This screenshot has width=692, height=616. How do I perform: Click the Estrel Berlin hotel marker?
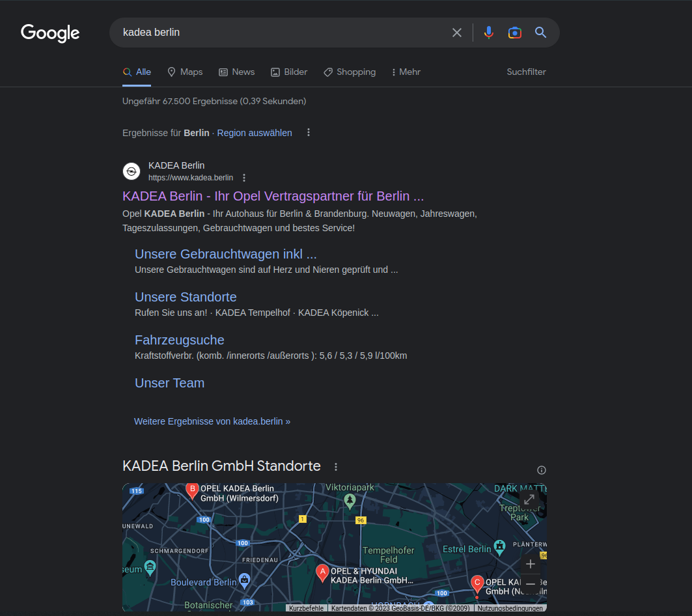pyautogui.click(x=499, y=548)
